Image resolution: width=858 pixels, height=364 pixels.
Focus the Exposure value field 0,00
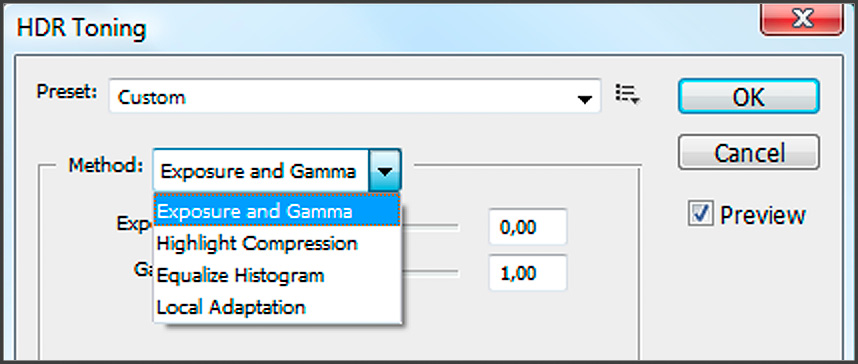click(528, 227)
